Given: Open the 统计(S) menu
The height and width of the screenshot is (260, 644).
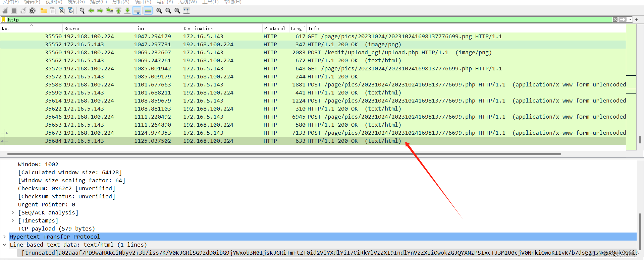Looking at the screenshot, I should 143,2.
